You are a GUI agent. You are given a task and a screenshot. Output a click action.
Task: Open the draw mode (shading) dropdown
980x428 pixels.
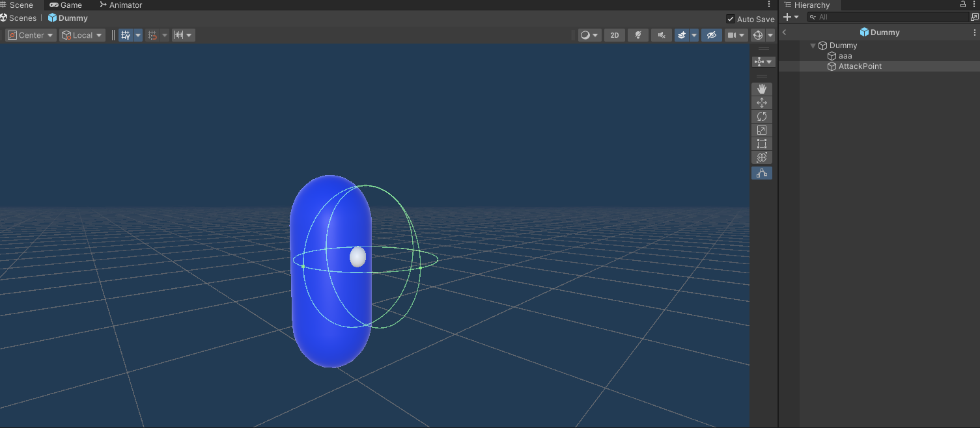pos(589,35)
